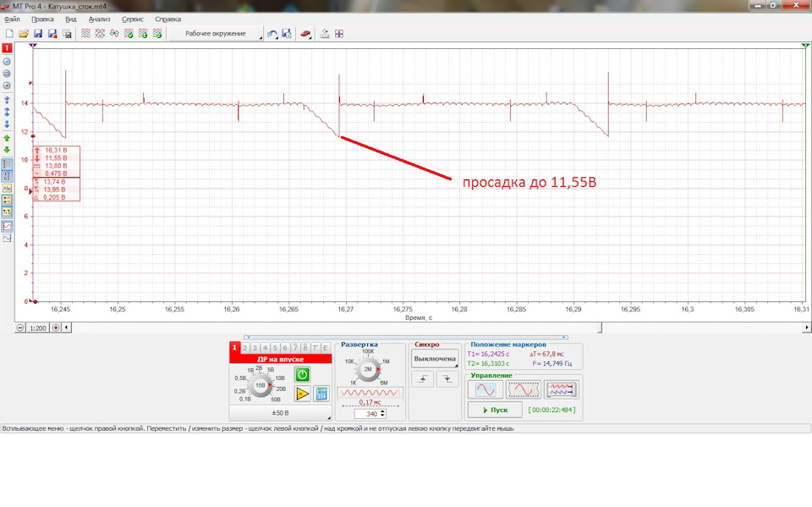This screenshot has height=507, width=812.
Task: Click the fit-to-window icon at toolbar end
Action: (339, 34)
